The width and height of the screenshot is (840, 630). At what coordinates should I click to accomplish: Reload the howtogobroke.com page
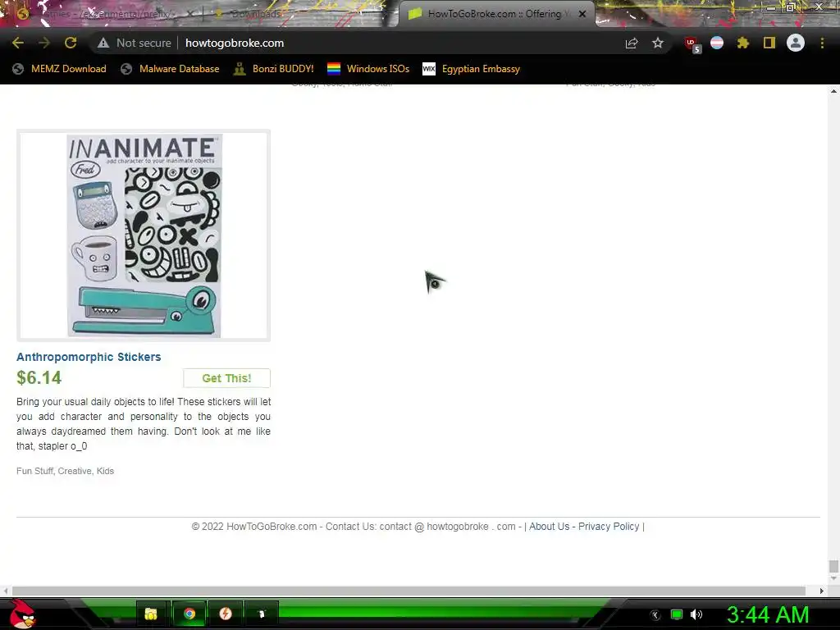pyautogui.click(x=71, y=43)
